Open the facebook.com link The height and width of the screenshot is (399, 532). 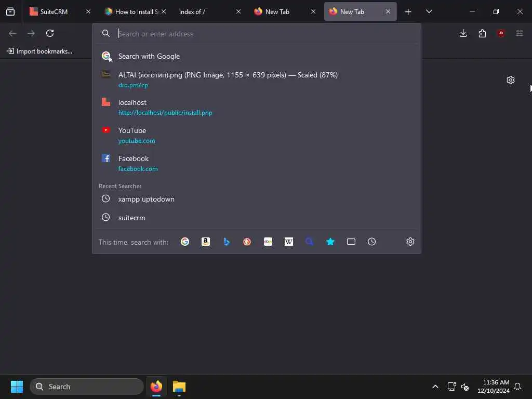pyautogui.click(x=138, y=169)
